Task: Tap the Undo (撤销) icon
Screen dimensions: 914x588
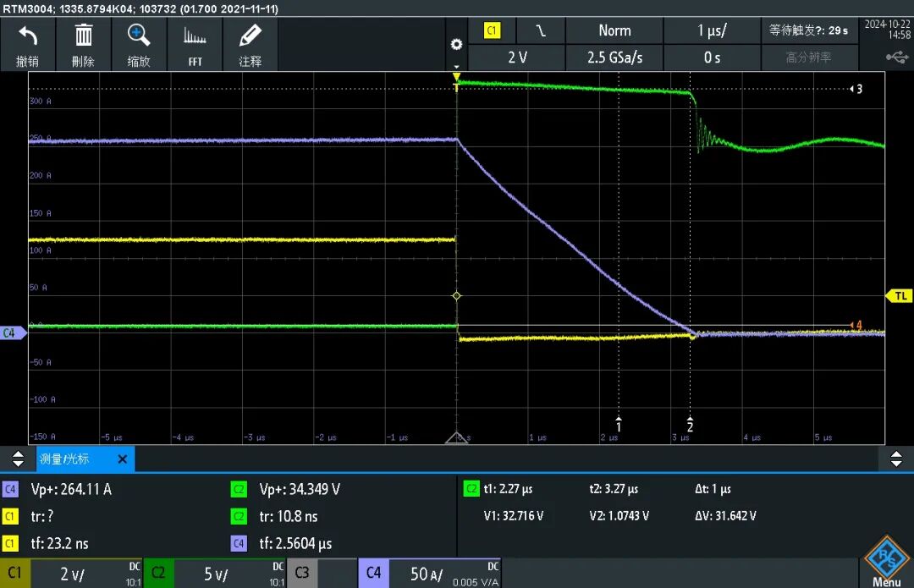Action: [x=27, y=44]
